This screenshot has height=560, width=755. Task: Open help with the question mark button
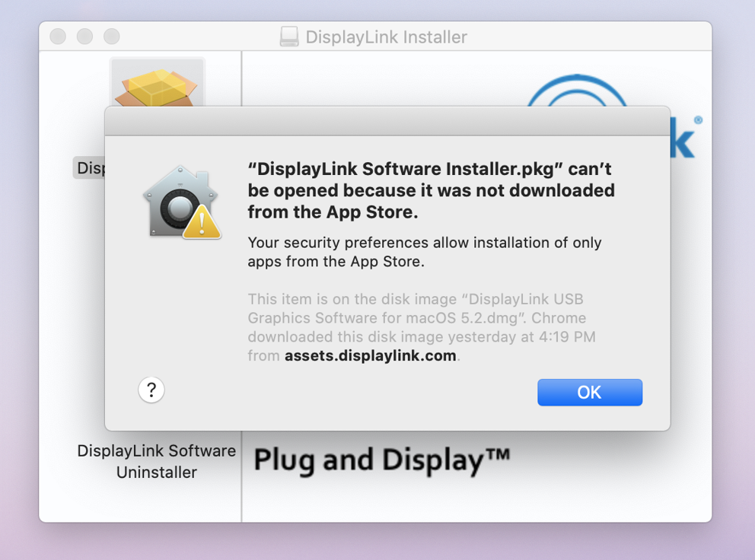pos(151,390)
